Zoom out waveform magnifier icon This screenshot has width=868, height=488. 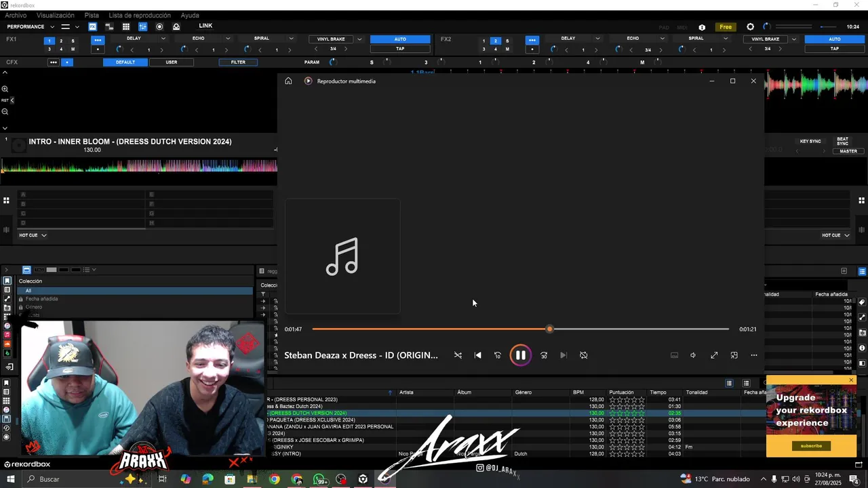(x=5, y=112)
